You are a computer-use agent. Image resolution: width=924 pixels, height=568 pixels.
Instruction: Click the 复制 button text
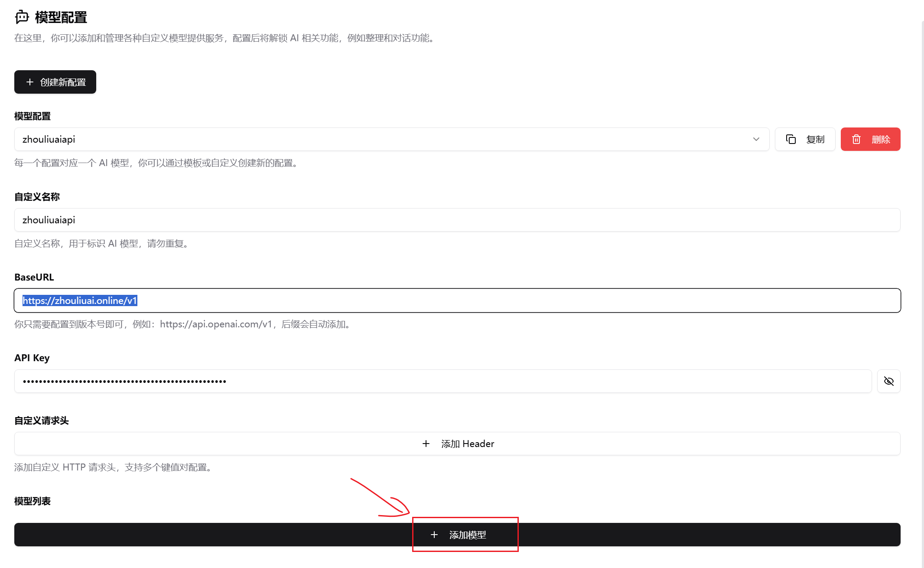[x=815, y=139]
